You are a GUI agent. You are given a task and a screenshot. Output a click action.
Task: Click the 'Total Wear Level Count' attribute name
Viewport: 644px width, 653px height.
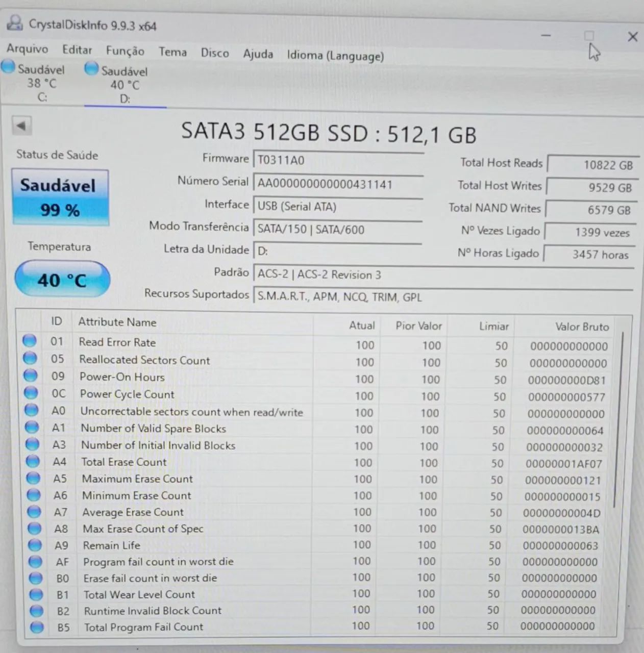139,594
